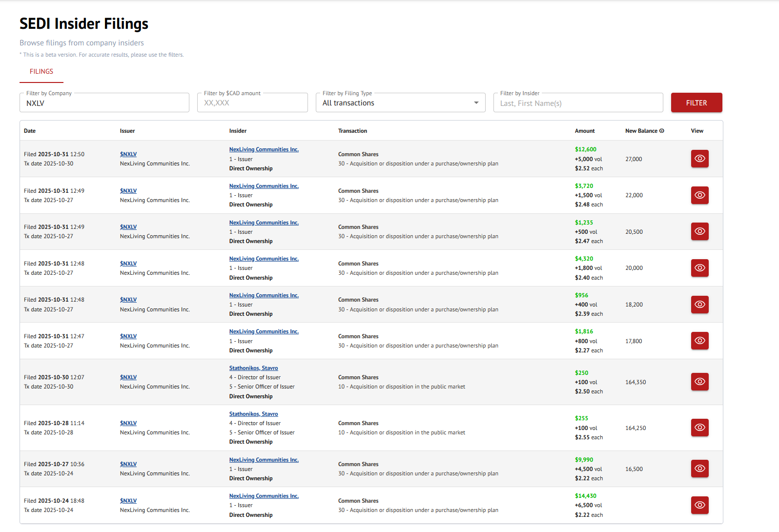Open NexLiving Communities insider link, $9,990 row
Viewport: 779px width, 532px height.
tap(264, 460)
